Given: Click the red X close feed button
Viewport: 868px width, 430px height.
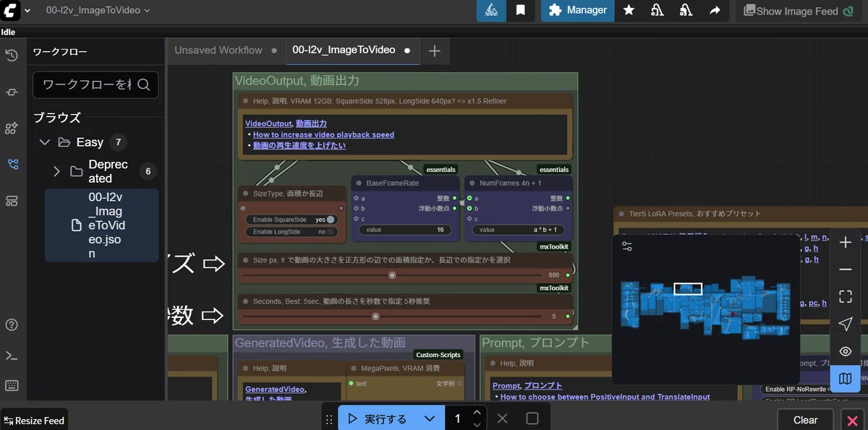Looking at the screenshot, I should click(x=852, y=420).
